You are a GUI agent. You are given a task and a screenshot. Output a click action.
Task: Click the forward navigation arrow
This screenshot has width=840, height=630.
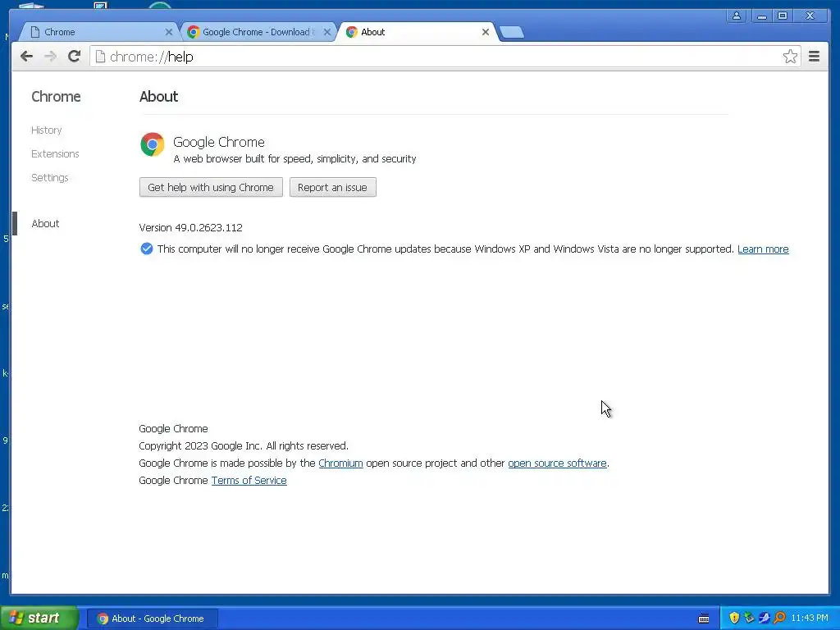[50, 57]
